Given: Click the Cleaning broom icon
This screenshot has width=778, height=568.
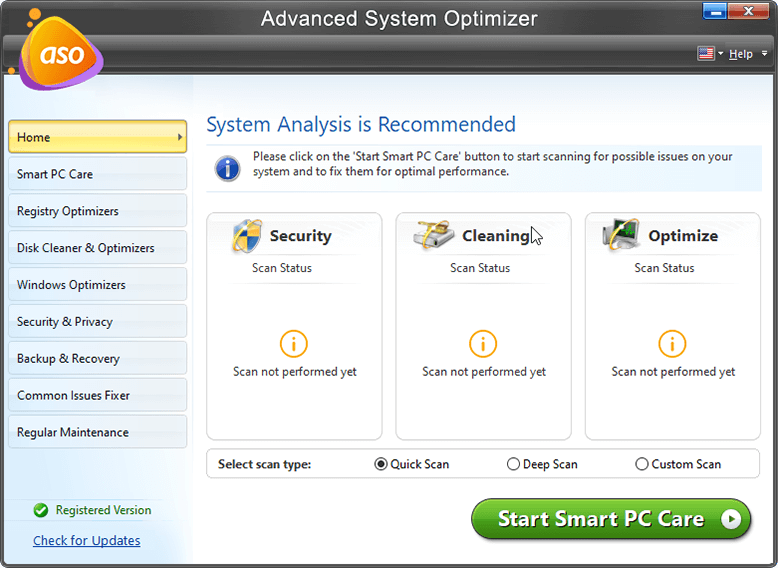Looking at the screenshot, I should (434, 237).
